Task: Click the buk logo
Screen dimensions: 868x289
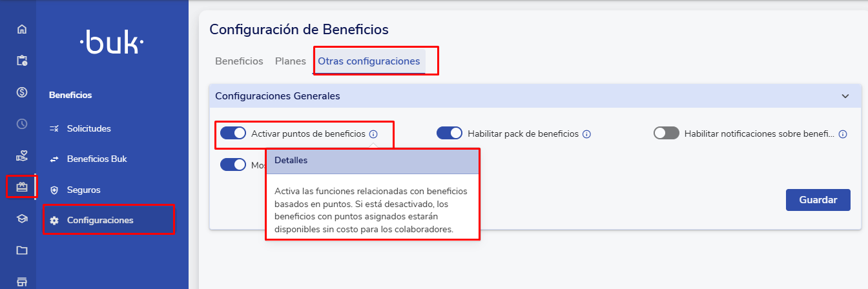Action: click(111, 44)
